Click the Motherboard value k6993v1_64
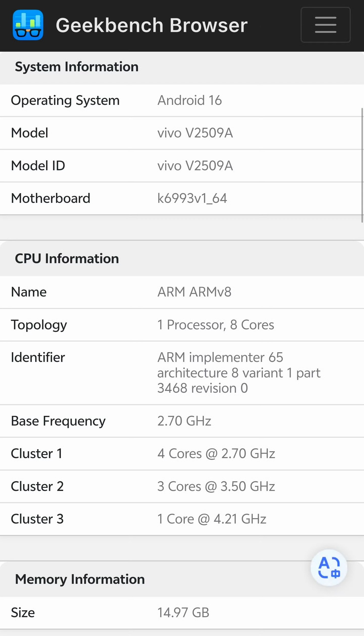The height and width of the screenshot is (636, 364). click(192, 199)
